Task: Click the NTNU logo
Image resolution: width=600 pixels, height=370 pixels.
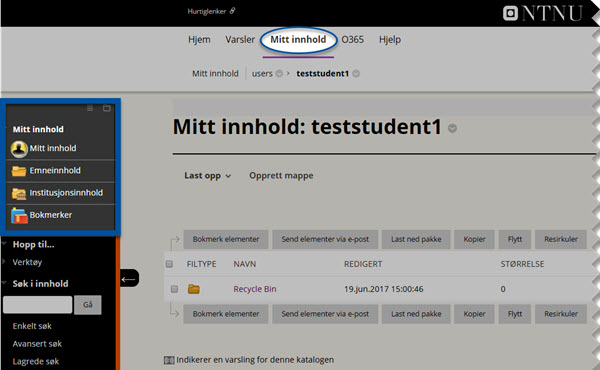Action: [x=543, y=13]
